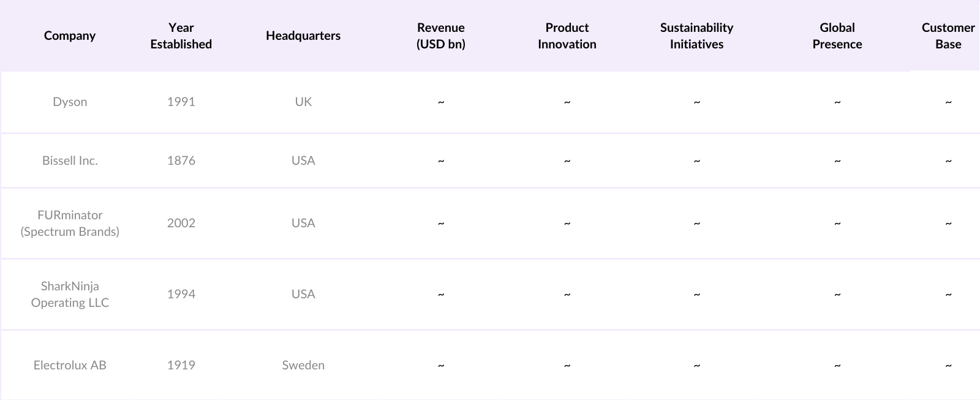Click Electrolux AB's Customer Base cell
The width and height of the screenshot is (980, 400).
pyautogui.click(x=948, y=365)
